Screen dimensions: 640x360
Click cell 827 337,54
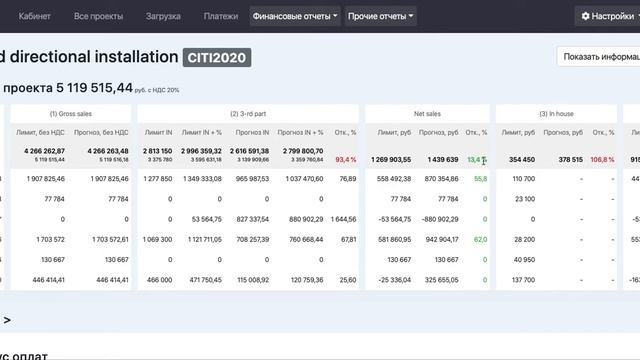(x=253, y=219)
